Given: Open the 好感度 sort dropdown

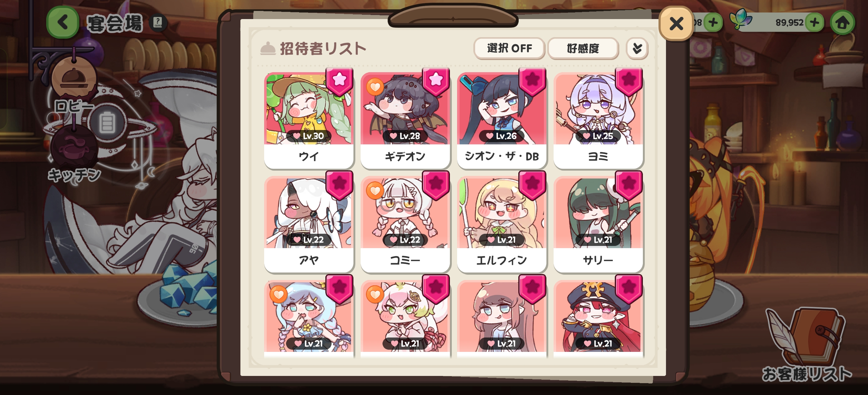Looking at the screenshot, I should pos(583,48).
